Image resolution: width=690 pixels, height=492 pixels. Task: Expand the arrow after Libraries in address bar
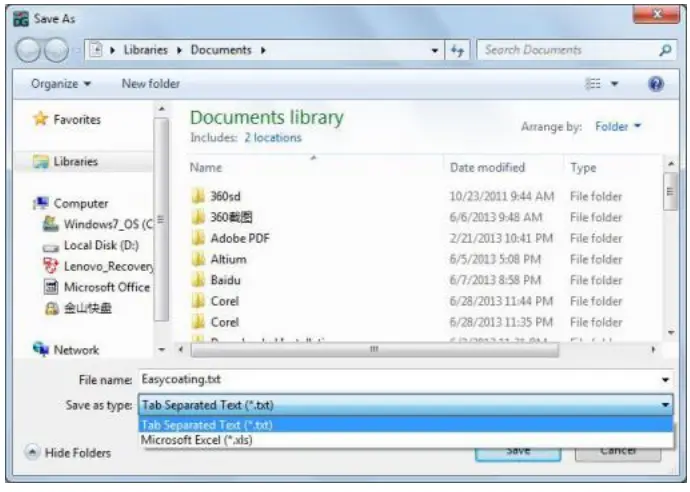(179, 50)
